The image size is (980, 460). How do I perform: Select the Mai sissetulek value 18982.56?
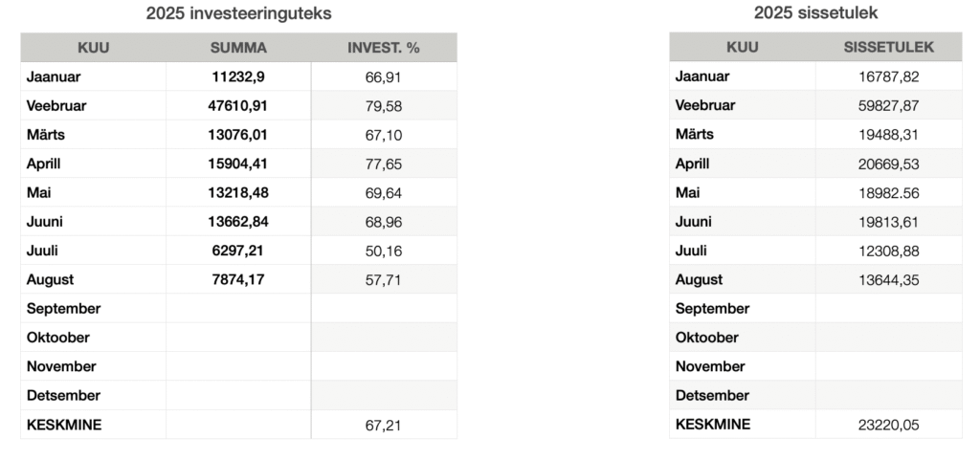[x=888, y=193]
